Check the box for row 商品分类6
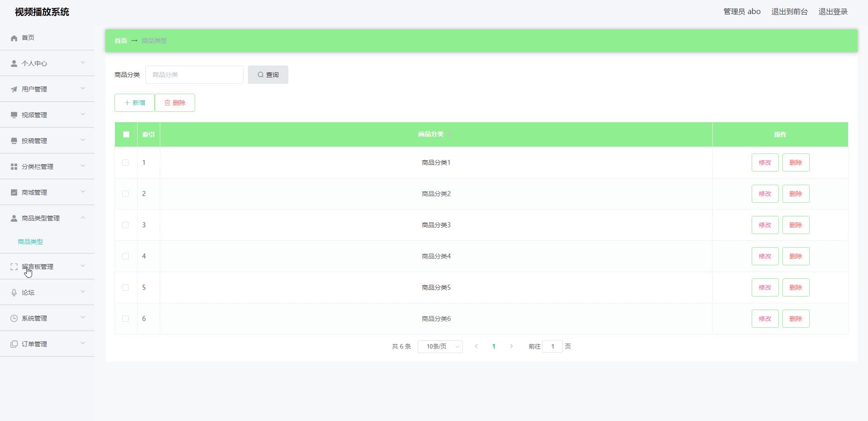868x421 pixels. (x=125, y=319)
